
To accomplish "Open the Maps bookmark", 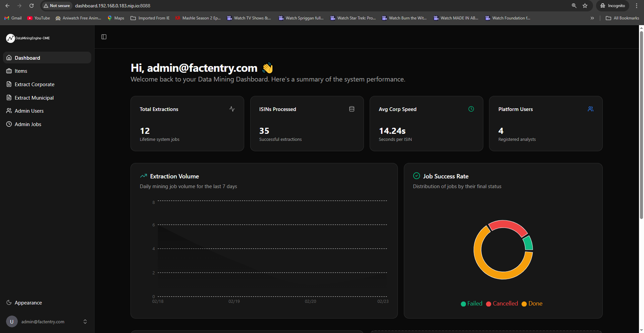I will [116, 18].
